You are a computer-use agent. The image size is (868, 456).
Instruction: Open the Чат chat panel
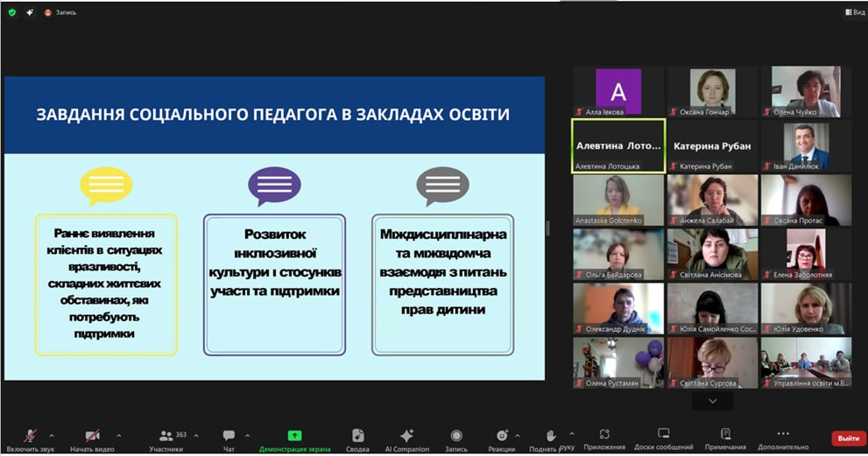coord(229,438)
